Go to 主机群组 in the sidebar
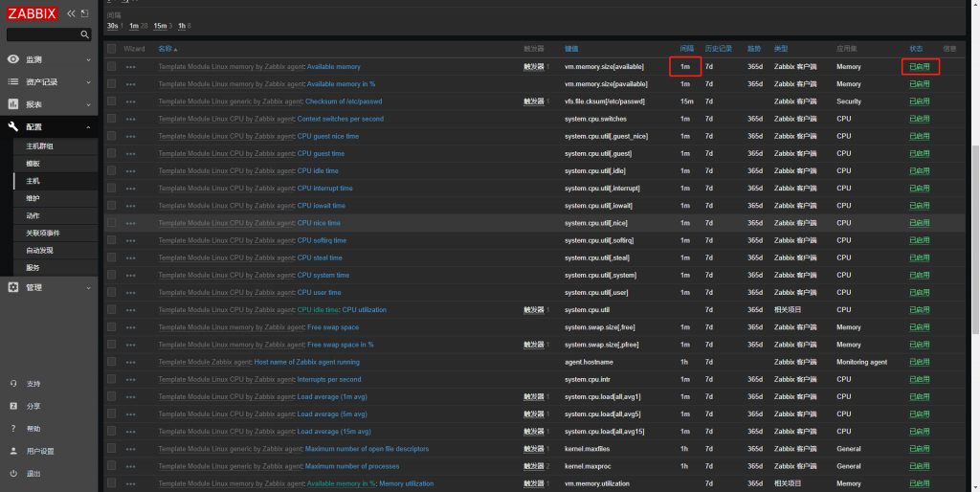This screenshot has height=492, width=980. click(39, 146)
